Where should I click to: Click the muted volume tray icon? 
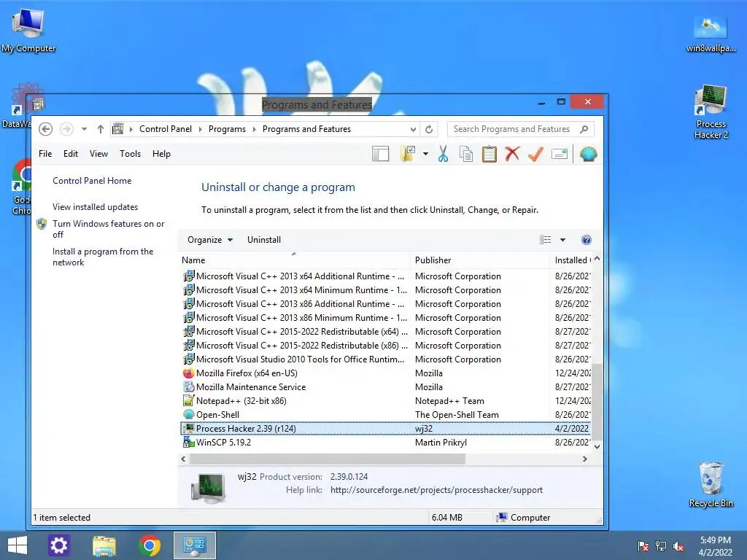[x=678, y=546]
